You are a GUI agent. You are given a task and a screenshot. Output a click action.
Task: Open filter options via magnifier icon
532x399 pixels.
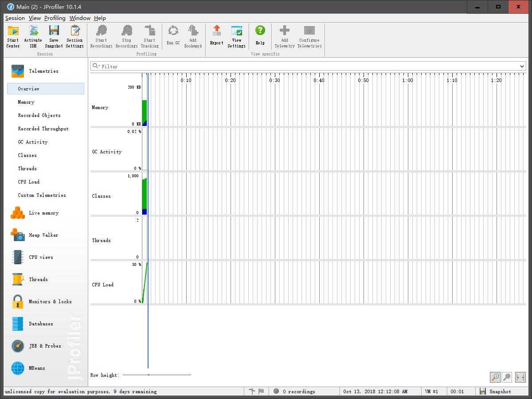coord(96,66)
